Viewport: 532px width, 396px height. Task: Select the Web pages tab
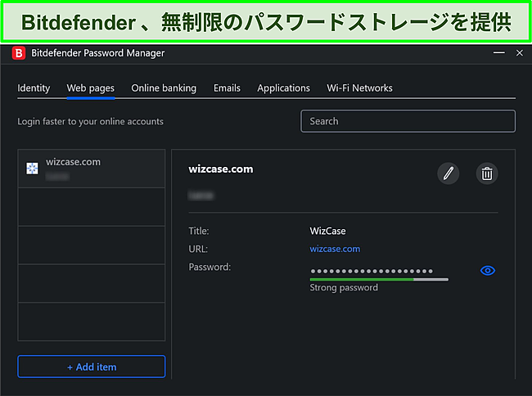click(x=91, y=88)
